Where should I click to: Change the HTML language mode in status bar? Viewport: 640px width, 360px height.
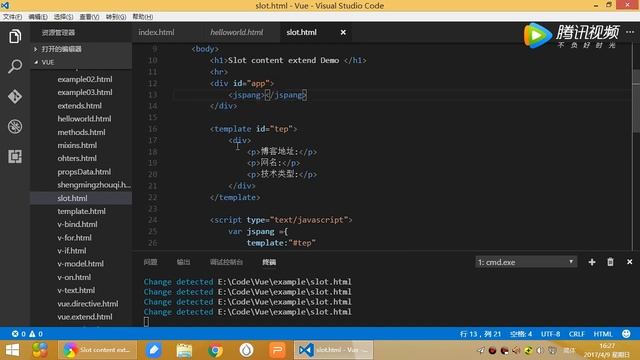tap(603, 334)
